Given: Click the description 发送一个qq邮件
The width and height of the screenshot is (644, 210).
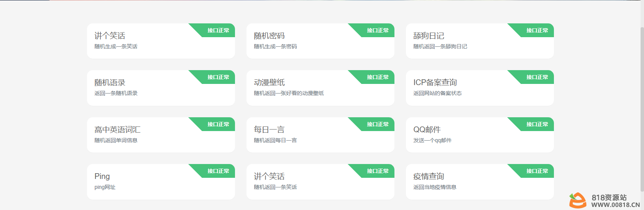Looking at the screenshot, I should (x=432, y=140).
